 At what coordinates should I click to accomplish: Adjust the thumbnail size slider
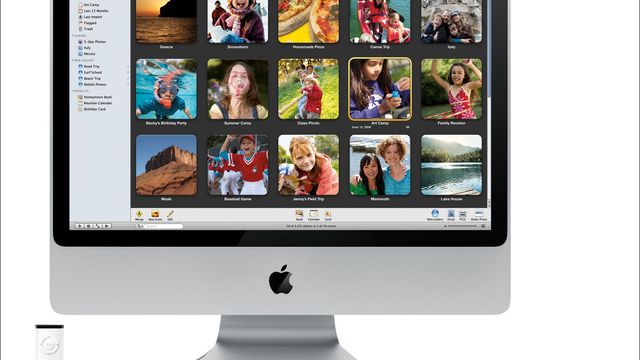(x=464, y=226)
